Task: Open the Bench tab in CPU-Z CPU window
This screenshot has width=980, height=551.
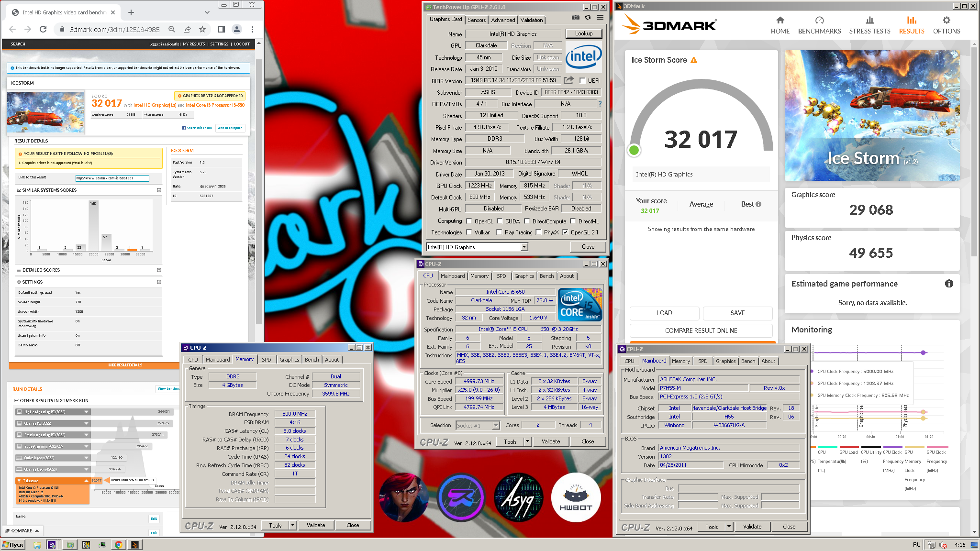Action: 546,276
